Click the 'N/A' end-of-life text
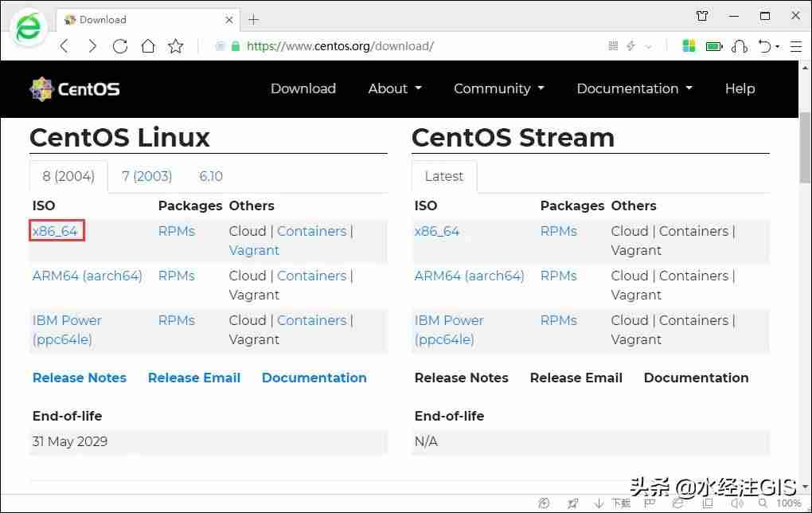The width and height of the screenshot is (812, 513). pos(426,441)
